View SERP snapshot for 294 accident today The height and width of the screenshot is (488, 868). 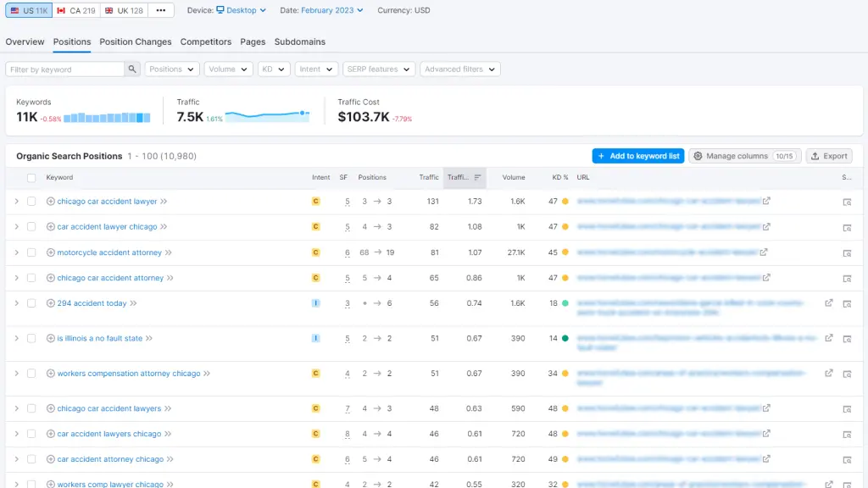[847, 304]
